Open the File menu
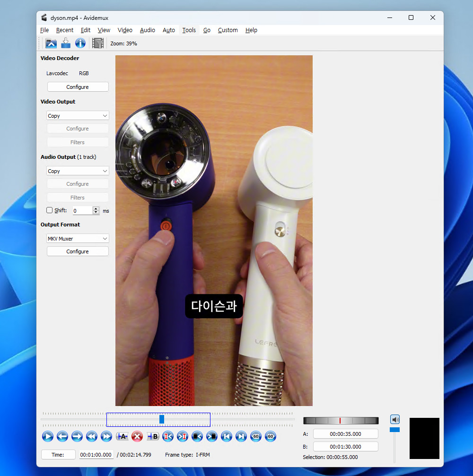473x476 pixels. (44, 30)
